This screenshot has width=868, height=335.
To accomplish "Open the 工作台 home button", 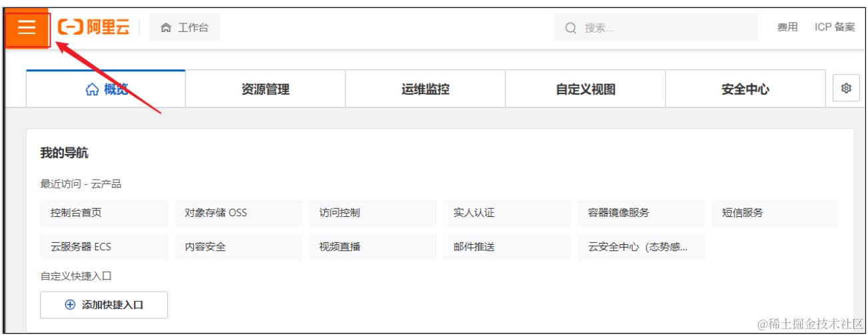I will pos(185,27).
